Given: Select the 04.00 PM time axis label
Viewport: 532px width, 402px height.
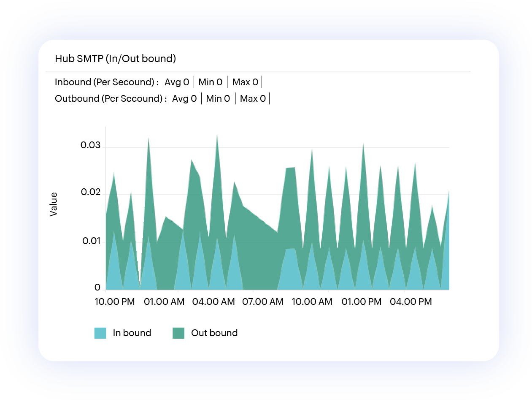Looking at the screenshot, I should pyautogui.click(x=411, y=302).
